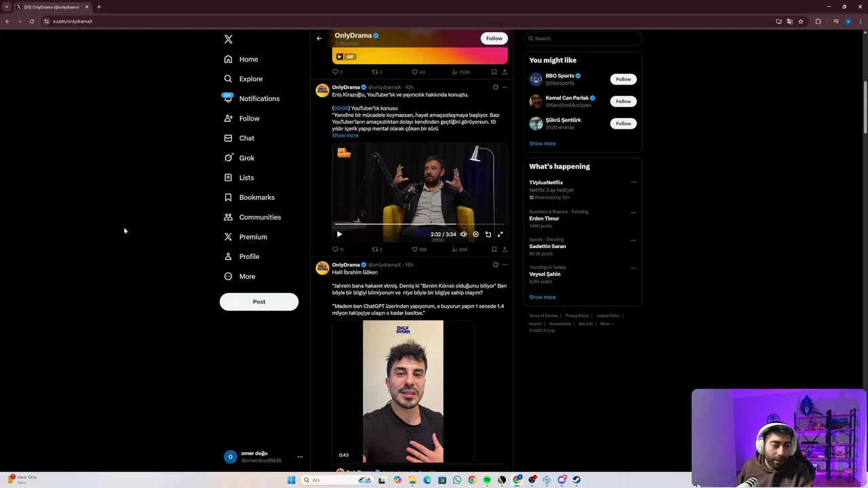This screenshot has height=488, width=868.
Task: View analytics for the 88K views post
Action: point(459,249)
